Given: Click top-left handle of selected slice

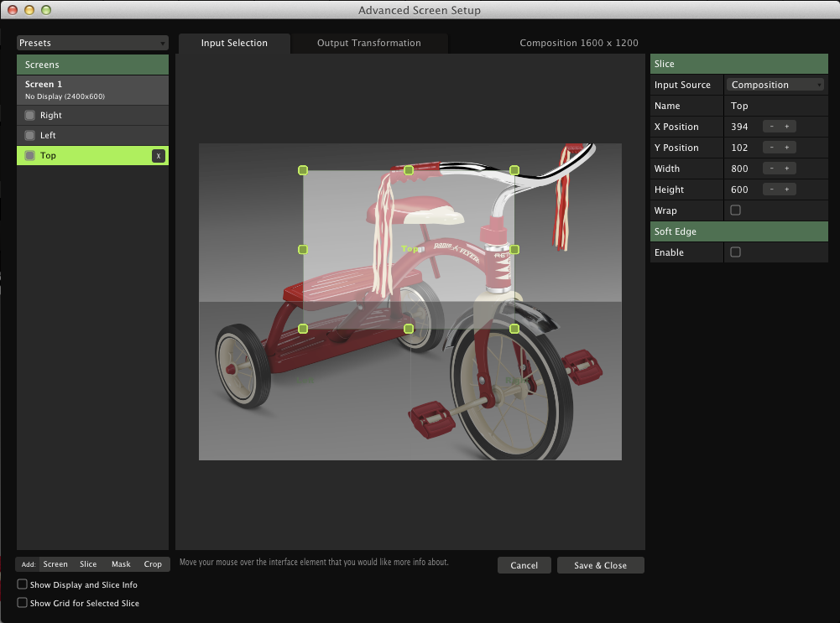Looking at the screenshot, I should (x=303, y=170).
